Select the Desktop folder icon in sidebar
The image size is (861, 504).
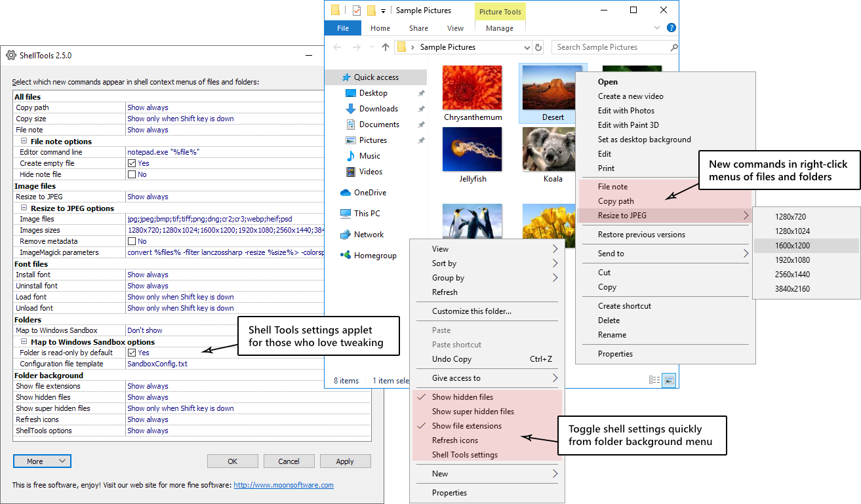click(x=351, y=93)
